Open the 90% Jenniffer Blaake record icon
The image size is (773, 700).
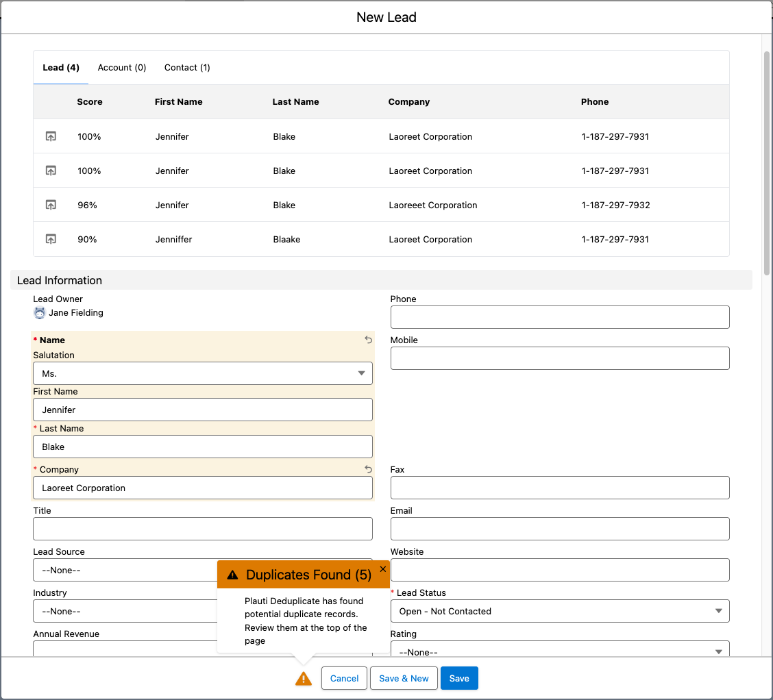coord(51,240)
